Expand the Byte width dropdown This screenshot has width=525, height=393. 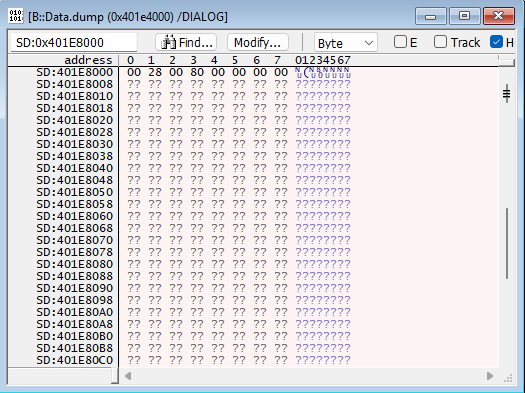[346, 43]
